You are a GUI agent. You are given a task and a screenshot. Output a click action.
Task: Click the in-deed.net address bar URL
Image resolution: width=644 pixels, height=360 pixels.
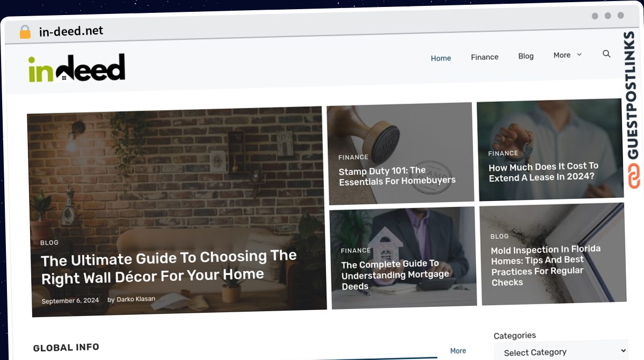[71, 31]
